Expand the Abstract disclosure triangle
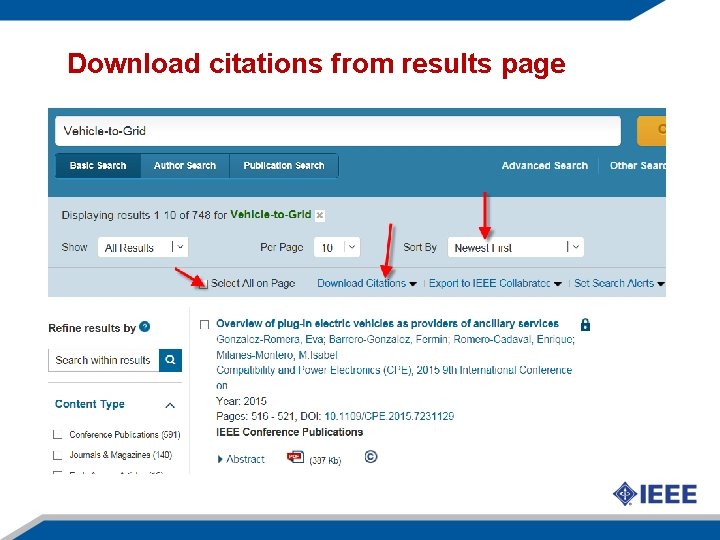Screen dimensions: 720x540 220,459
